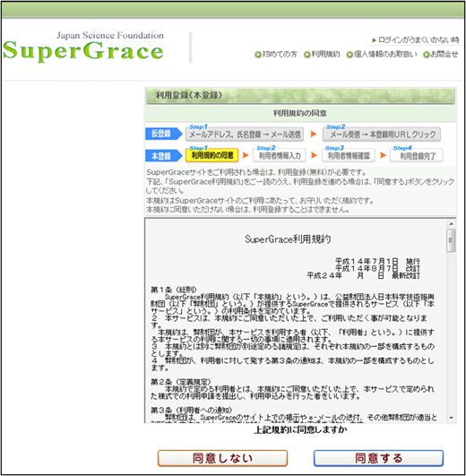The height and width of the screenshot is (476, 466).
Task: Click the blue 仮登録 arrow label
Action: pos(163,134)
